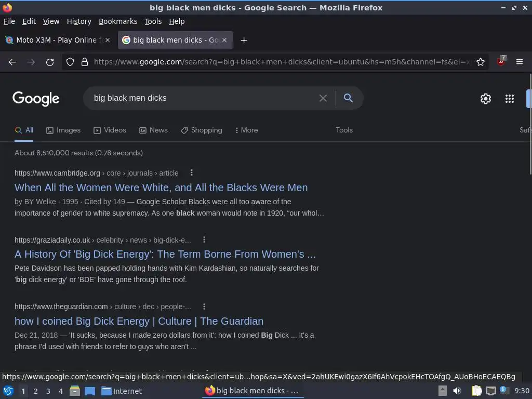The width and height of the screenshot is (532, 399).
Task: Click the page vertical scrollbar
Action: 530,124
